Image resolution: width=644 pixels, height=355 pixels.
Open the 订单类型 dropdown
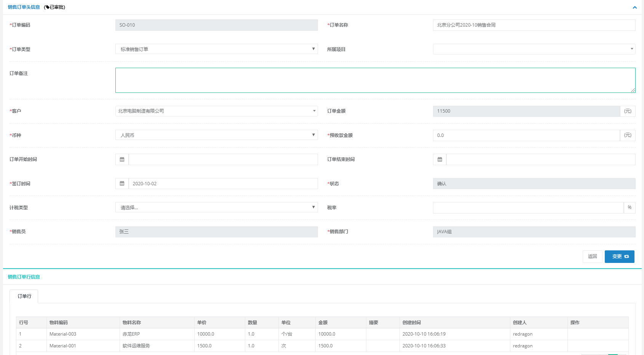[x=216, y=49]
